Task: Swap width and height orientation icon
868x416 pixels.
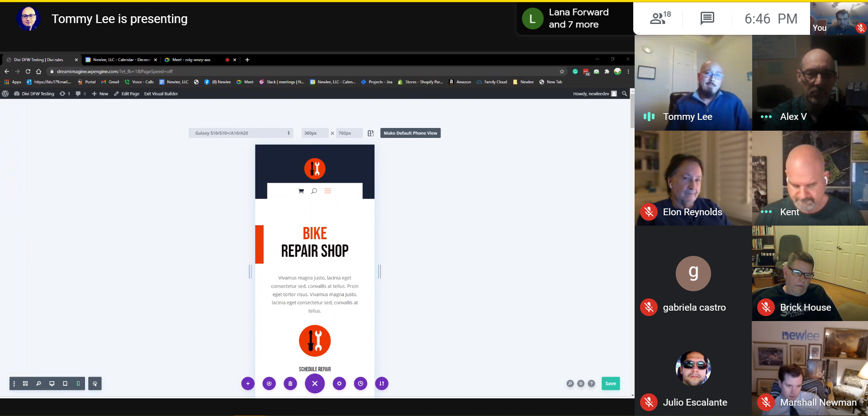Action: tap(371, 133)
